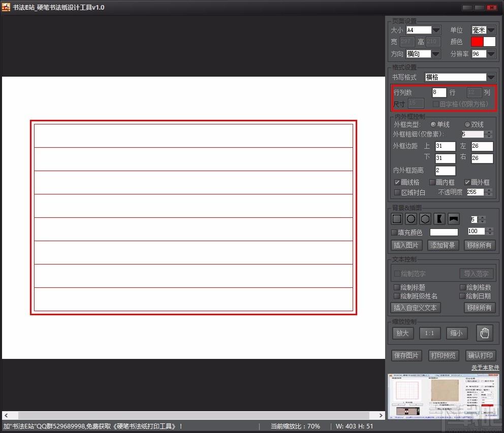Open the 方向 orientation dropdown
Viewport: 504px width, 433px height.
coord(435,54)
